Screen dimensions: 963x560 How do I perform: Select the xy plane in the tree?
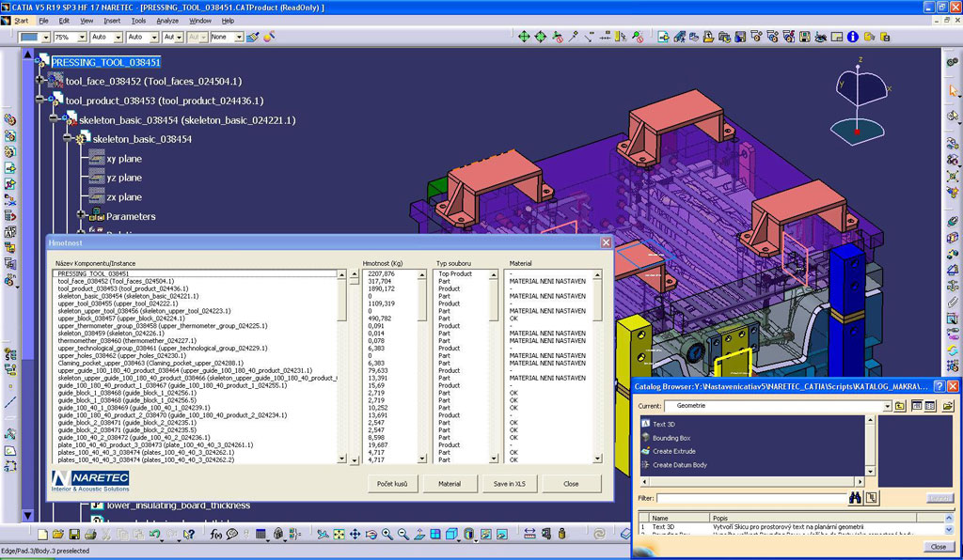point(123,159)
